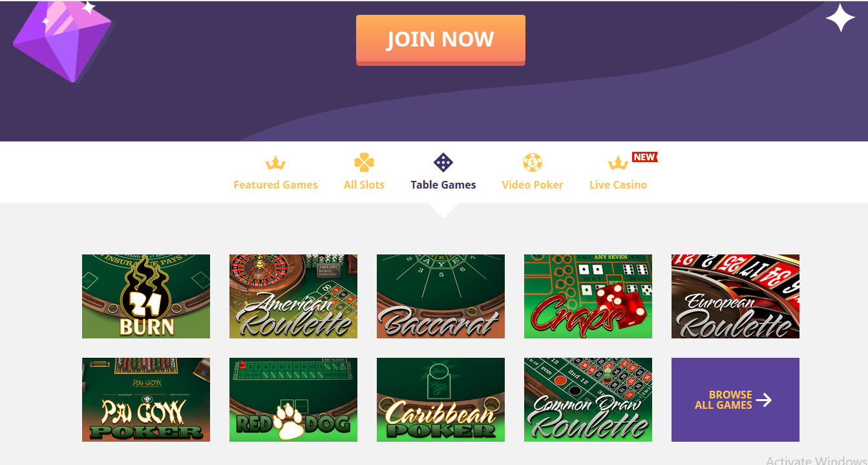Click the crown icon above Featured Games

[x=275, y=163]
